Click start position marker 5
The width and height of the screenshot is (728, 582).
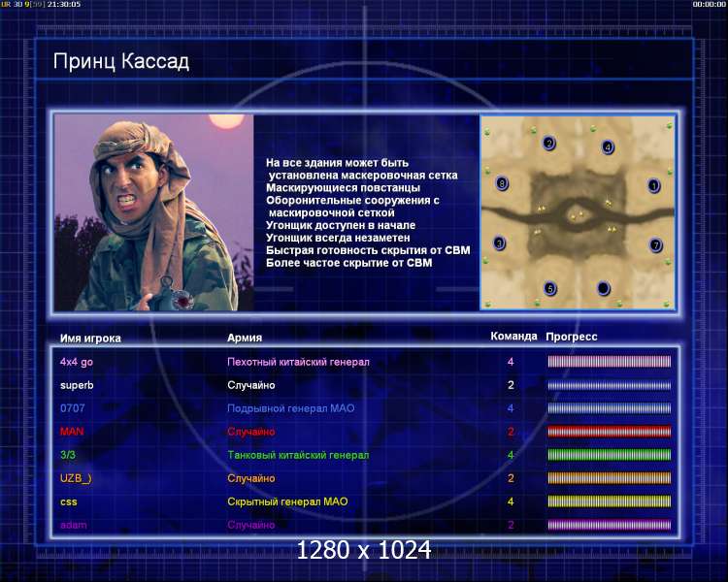[549, 288]
